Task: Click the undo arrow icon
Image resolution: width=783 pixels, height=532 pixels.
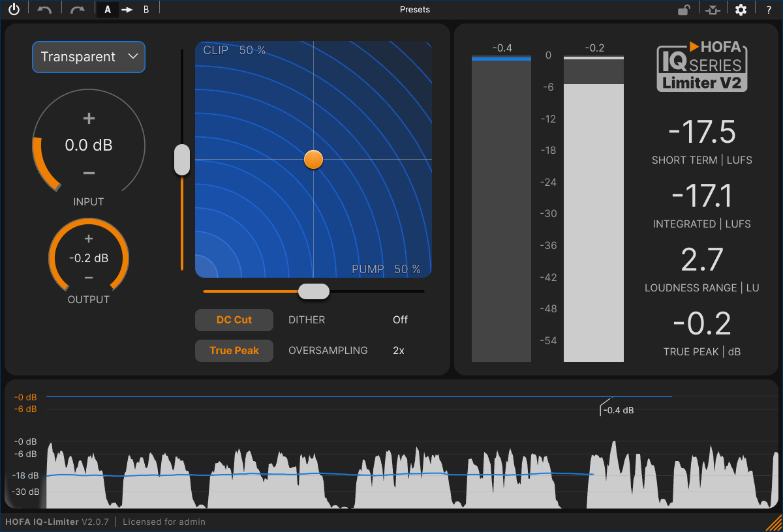Action: pos(44,10)
